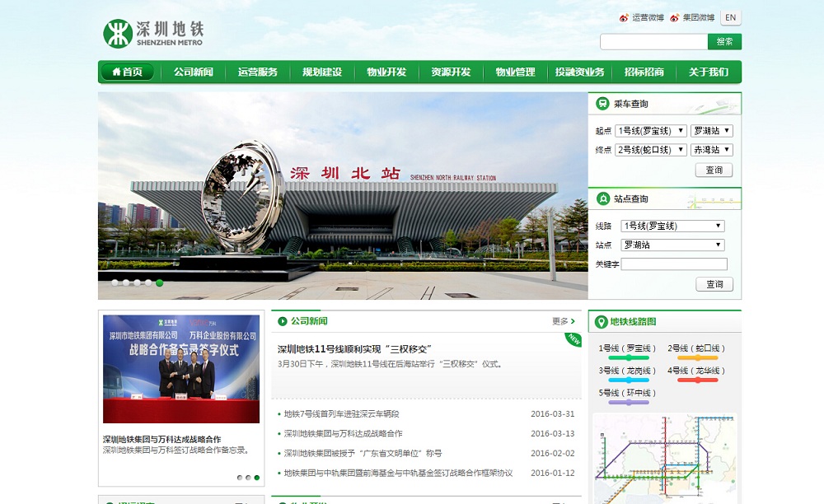Viewport: 824px width, 504px height.
Task: Select 3号线 (龙岗线) blue line
Action: (x=627, y=374)
